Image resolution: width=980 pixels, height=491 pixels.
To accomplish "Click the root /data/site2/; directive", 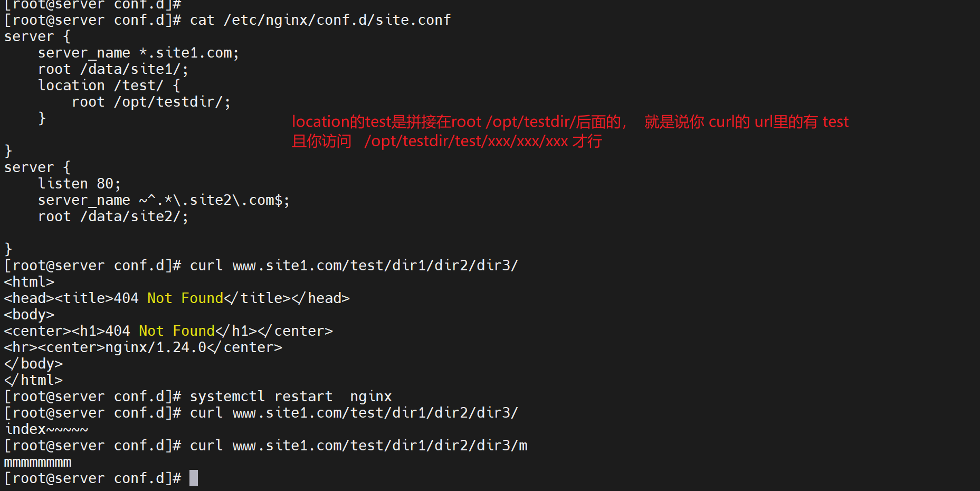I will (x=113, y=217).
